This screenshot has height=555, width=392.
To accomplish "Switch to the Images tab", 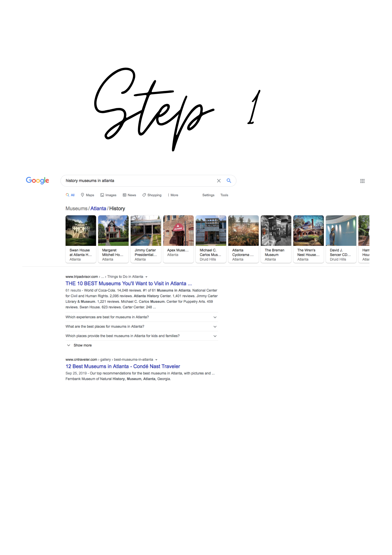I will (108, 195).
